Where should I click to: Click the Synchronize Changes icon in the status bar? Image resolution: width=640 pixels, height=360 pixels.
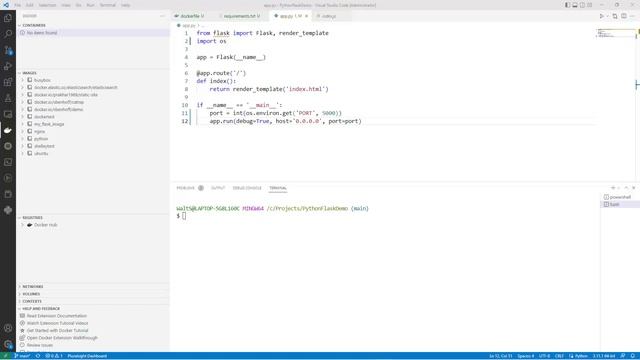(38, 356)
